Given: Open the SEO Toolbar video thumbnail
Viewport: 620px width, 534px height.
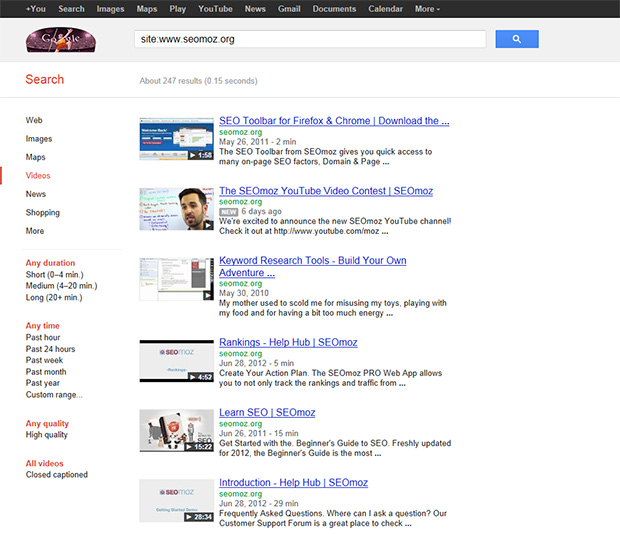Looking at the screenshot, I should click(x=176, y=139).
